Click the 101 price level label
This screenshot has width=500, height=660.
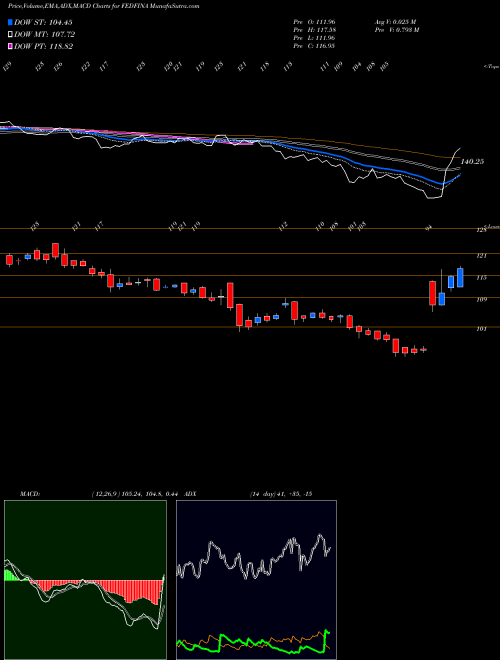pyautogui.click(x=481, y=329)
